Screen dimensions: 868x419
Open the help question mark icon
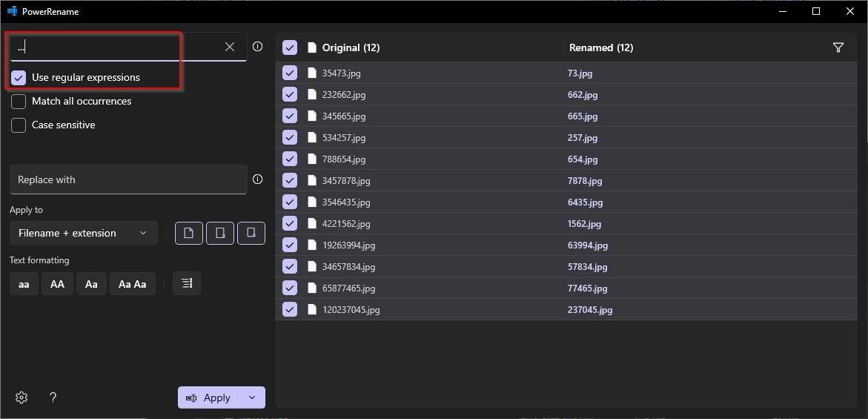pos(53,397)
